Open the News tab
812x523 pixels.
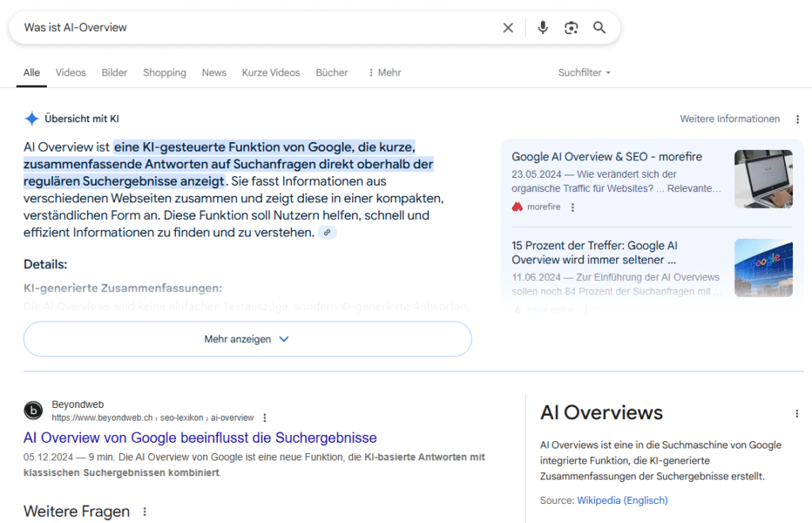point(214,72)
